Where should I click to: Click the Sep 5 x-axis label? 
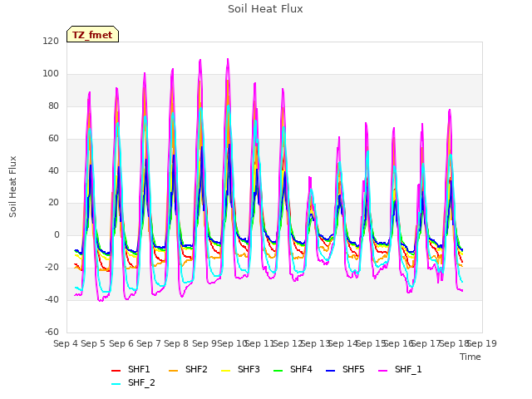pyautogui.click(x=93, y=343)
